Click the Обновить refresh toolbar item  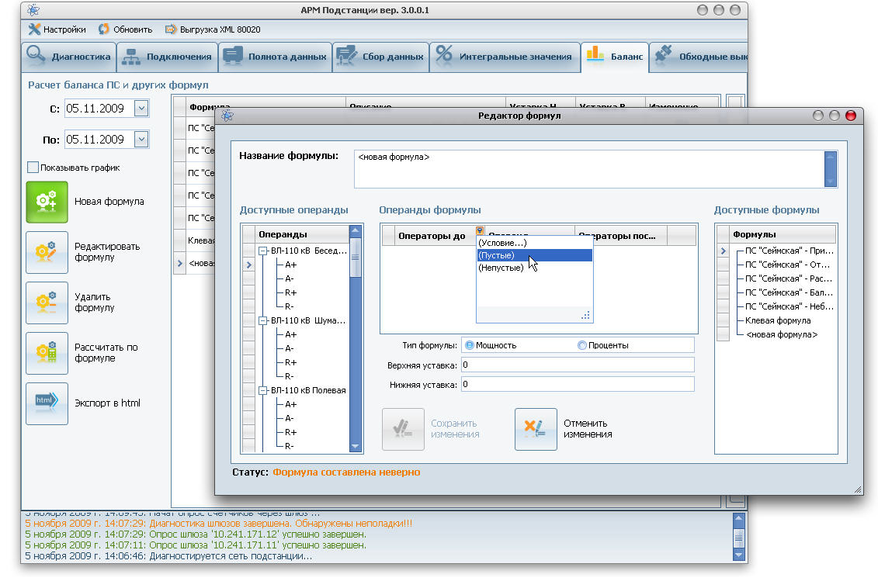click(126, 29)
